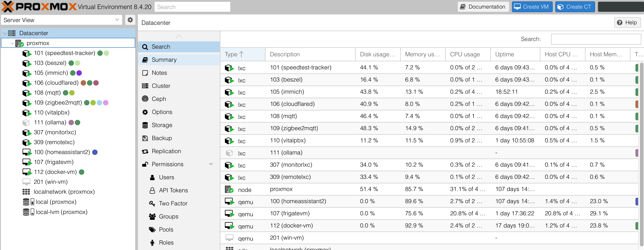This screenshot has width=644, height=250.
Task: Click the Datacenter server icon in the tree
Action: (x=12, y=33)
